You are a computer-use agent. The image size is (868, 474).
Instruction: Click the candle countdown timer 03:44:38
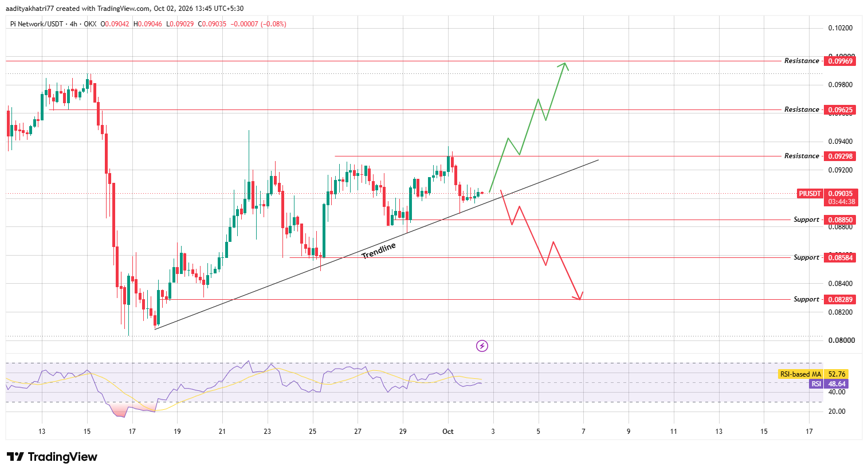coord(841,202)
